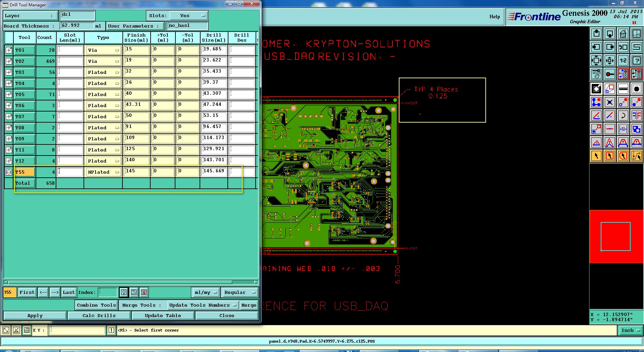This screenshot has height=352, width=644.
Task: Open the Update Tools Numbers dropdown
Action: pos(203,305)
